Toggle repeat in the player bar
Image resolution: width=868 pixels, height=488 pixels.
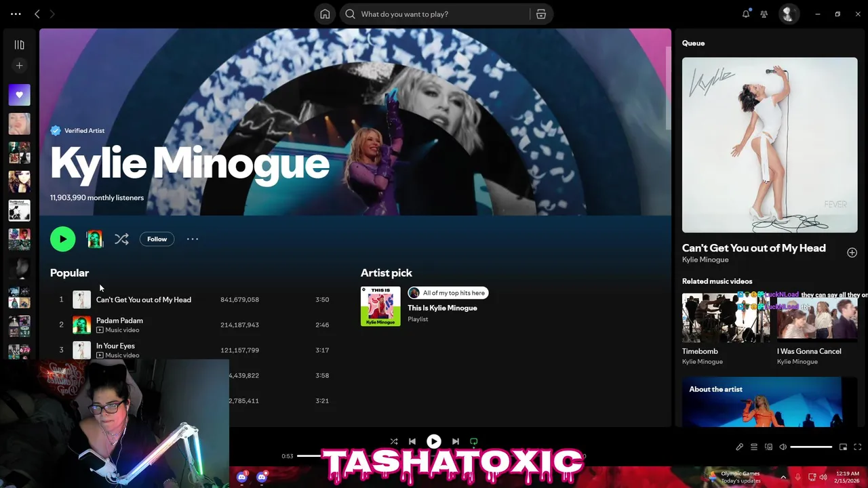(474, 441)
